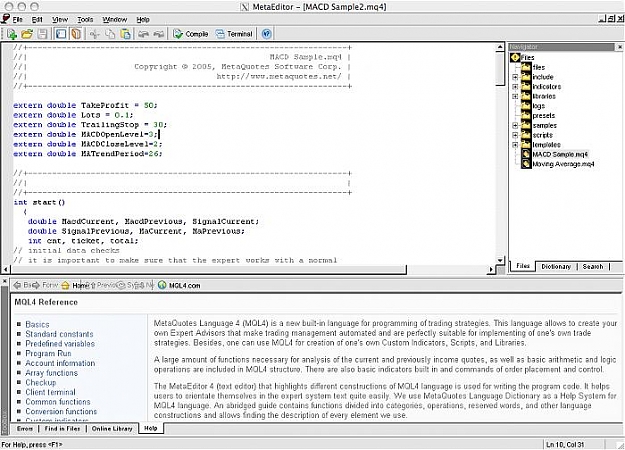Close the Toolbox help panel

click(x=5, y=282)
